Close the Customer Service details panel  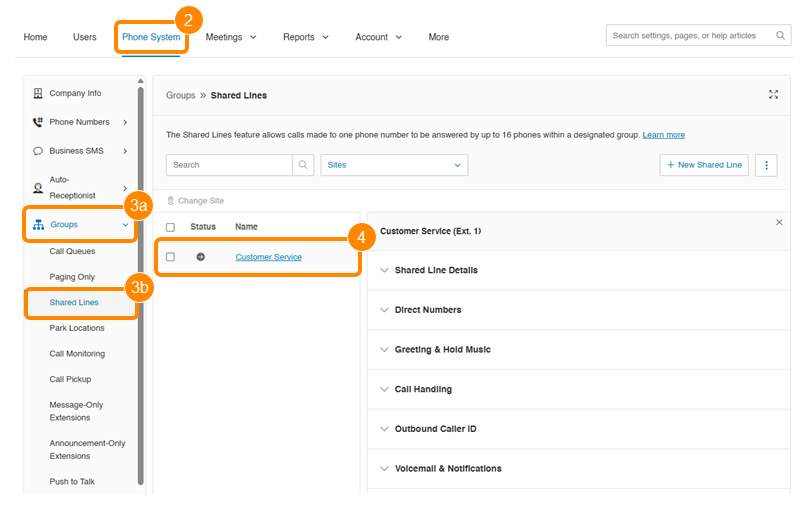point(779,222)
